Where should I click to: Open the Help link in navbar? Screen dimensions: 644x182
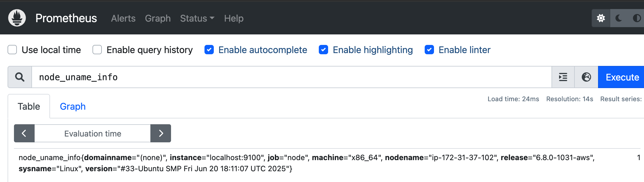[234, 18]
